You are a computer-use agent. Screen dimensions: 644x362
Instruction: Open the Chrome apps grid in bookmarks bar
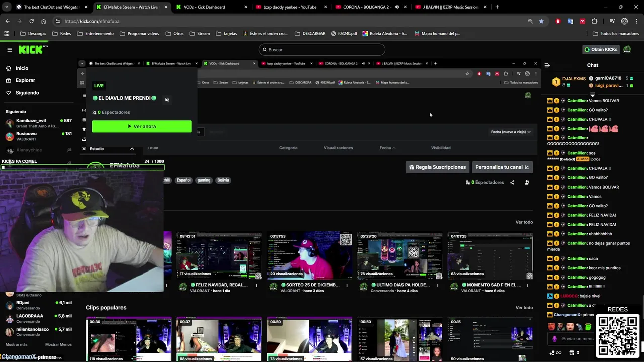point(7,34)
